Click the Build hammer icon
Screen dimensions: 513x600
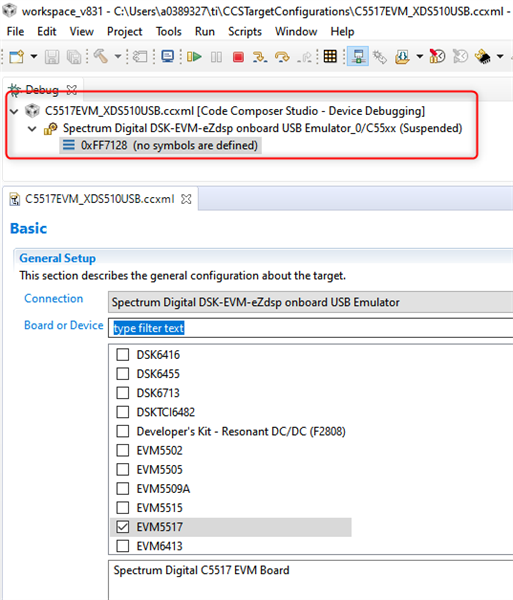[x=101, y=57]
